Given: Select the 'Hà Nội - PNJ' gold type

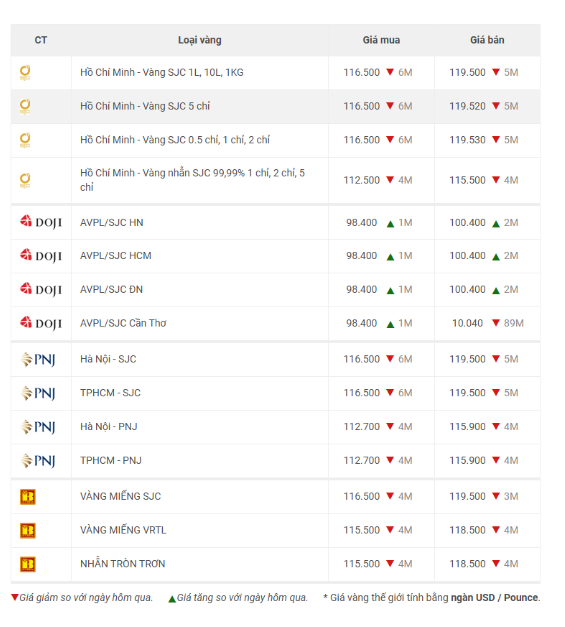Looking at the screenshot, I should (108, 427).
